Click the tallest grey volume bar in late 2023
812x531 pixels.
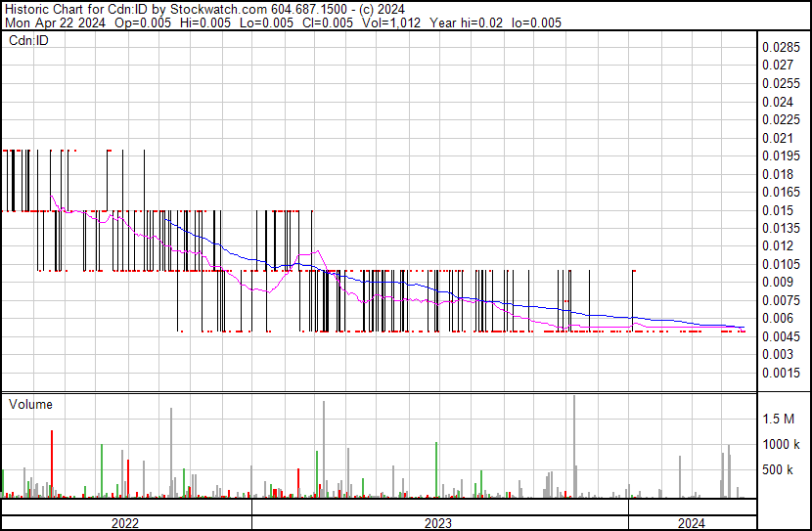click(x=574, y=447)
